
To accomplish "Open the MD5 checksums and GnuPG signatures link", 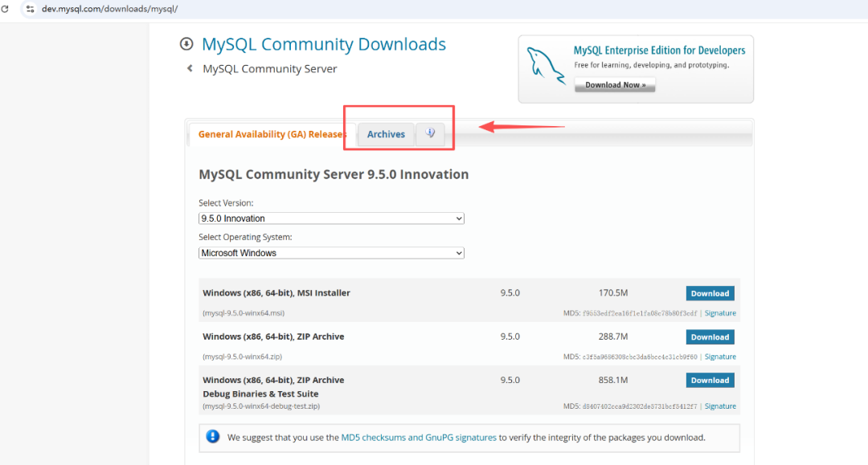I will 419,438.
